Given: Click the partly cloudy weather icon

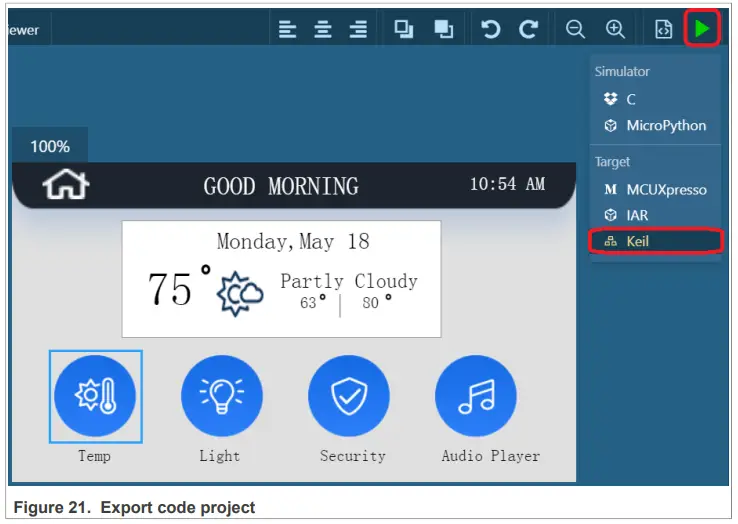Looking at the screenshot, I should [240, 294].
